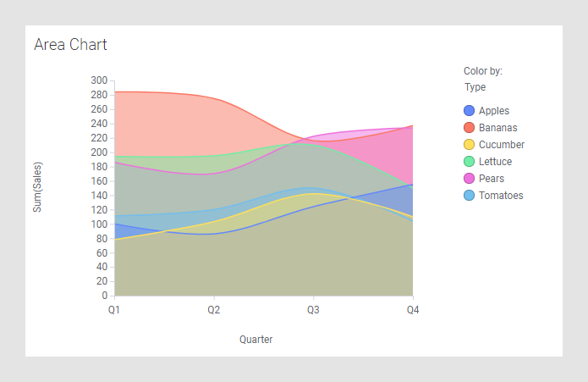Click the Area Chart title
The width and height of the screenshot is (588, 382).
[70, 45]
